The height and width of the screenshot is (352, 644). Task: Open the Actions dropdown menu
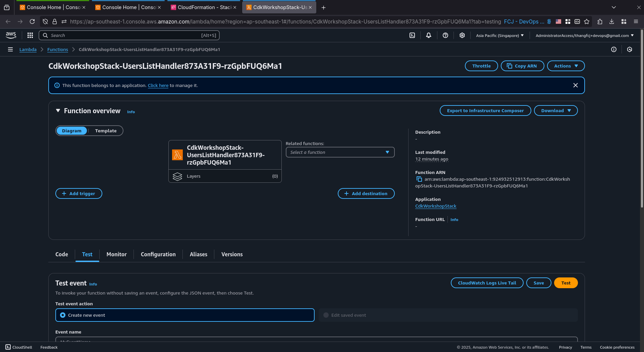coord(566,66)
